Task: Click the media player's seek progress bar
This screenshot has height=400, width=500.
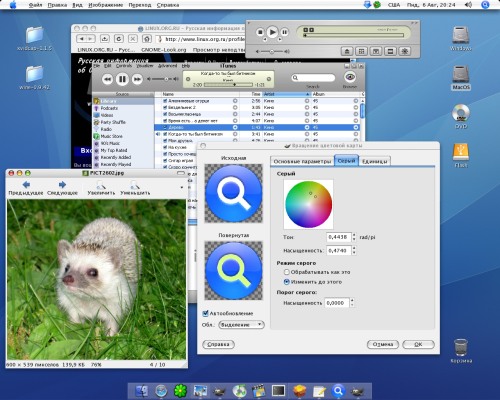Action: pos(354,35)
